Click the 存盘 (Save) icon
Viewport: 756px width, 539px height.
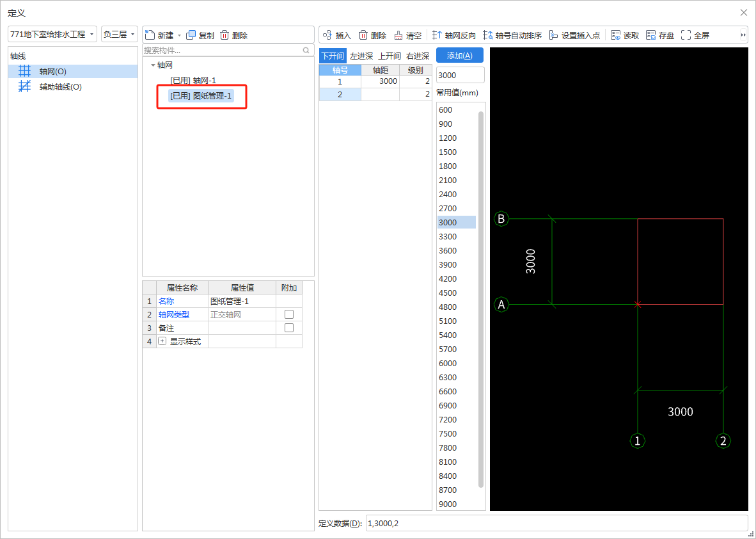pos(651,35)
